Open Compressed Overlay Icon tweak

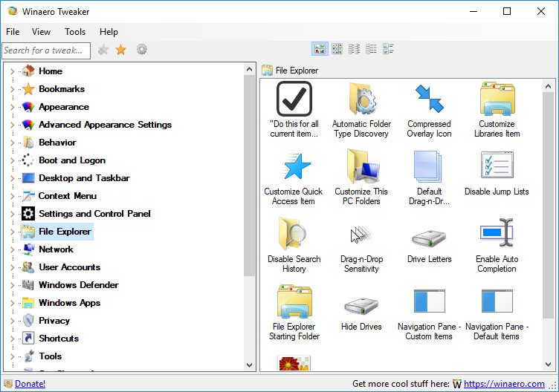coord(429,110)
